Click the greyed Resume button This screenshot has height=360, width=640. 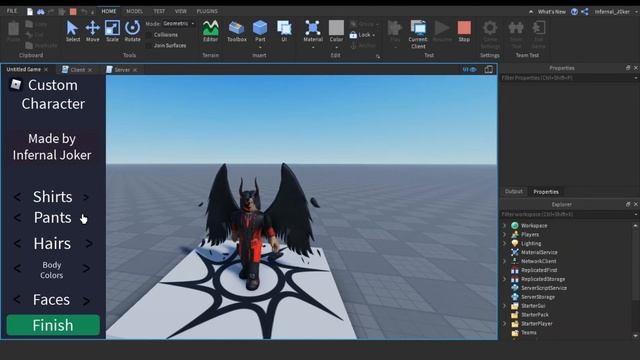click(442, 31)
